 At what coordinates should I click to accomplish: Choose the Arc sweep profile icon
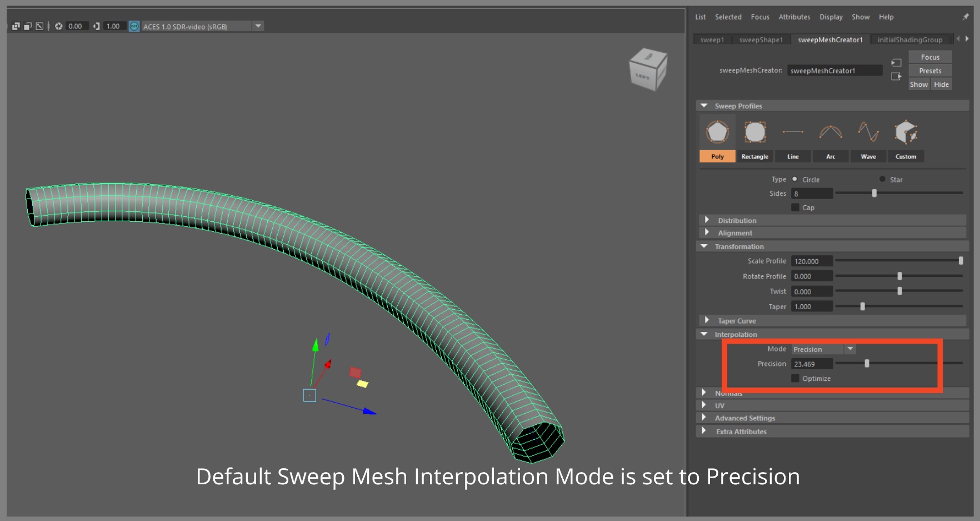(831, 133)
